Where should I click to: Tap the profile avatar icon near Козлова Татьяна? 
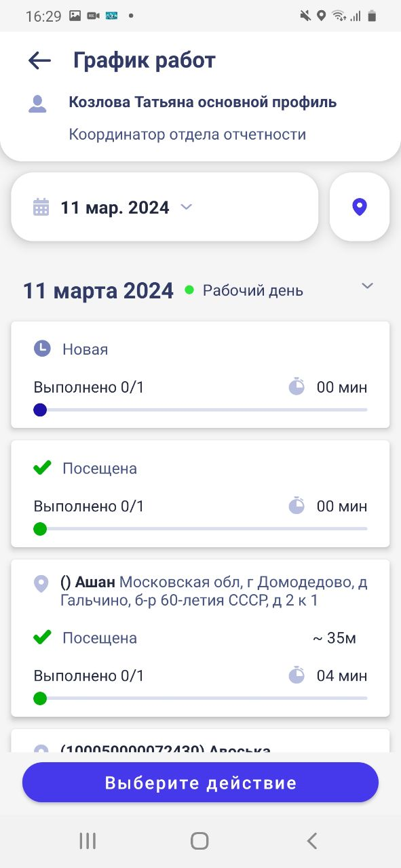[x=37, y=104]
